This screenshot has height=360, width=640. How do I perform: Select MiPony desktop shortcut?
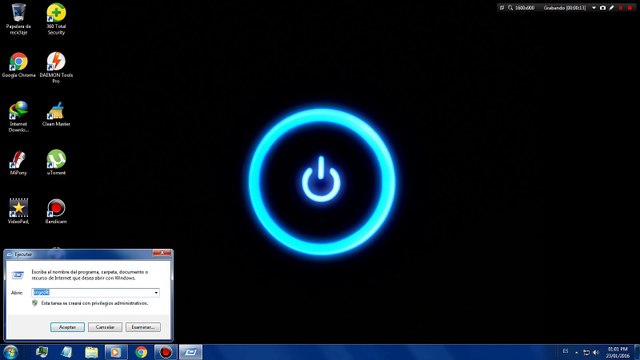(x=18, y=162)
